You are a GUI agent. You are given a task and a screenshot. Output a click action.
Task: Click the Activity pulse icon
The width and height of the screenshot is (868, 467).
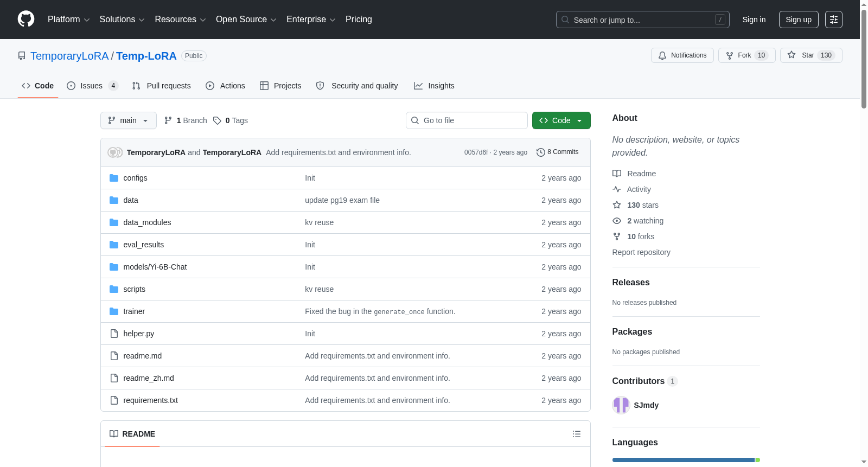[x=617, y=189]
